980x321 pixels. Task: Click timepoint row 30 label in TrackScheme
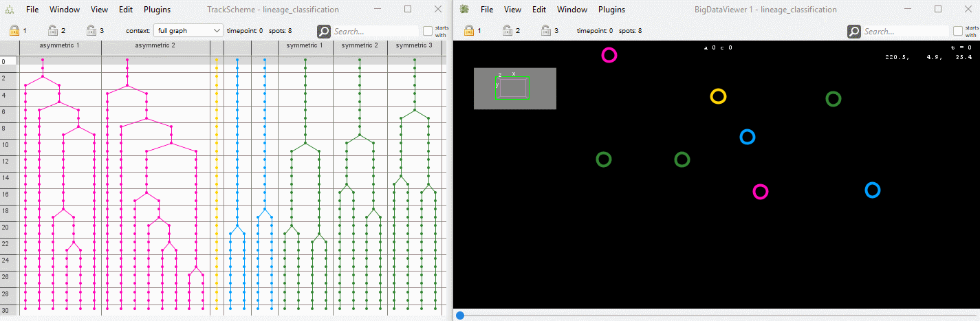[x=4, y=309]
